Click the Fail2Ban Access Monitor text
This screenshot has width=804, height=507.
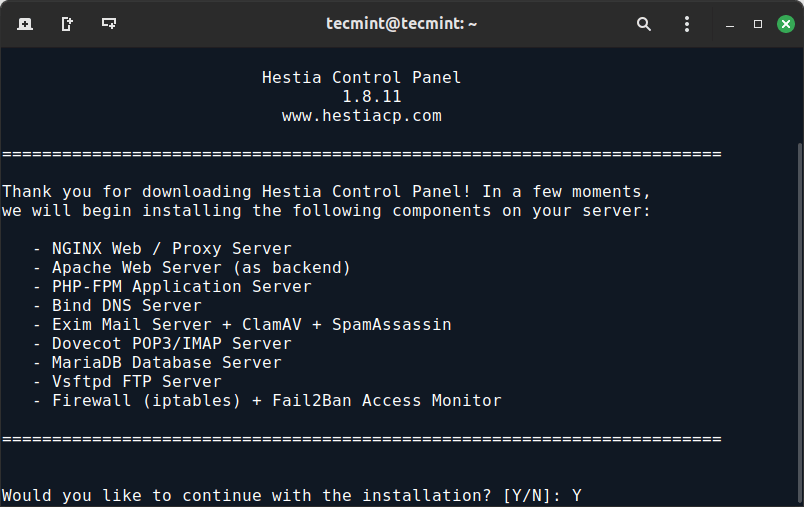[x=387, y=400]
